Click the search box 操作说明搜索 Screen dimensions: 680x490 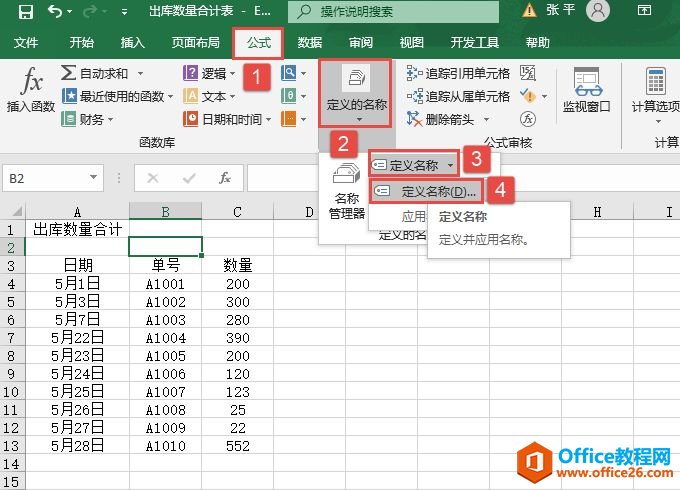click(393, 12)
